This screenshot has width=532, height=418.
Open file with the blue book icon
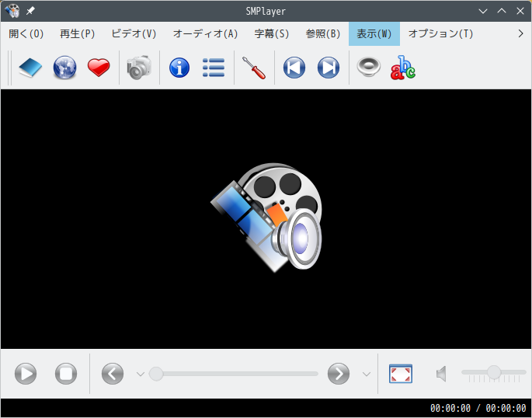pyautogui.click(x=30, y=68)
